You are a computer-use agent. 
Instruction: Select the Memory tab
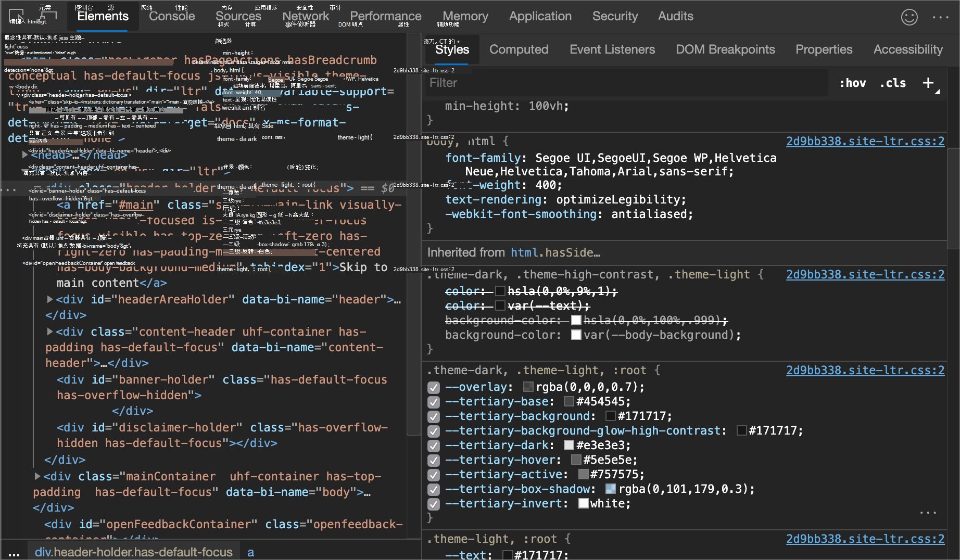click(x=465, y=16)
